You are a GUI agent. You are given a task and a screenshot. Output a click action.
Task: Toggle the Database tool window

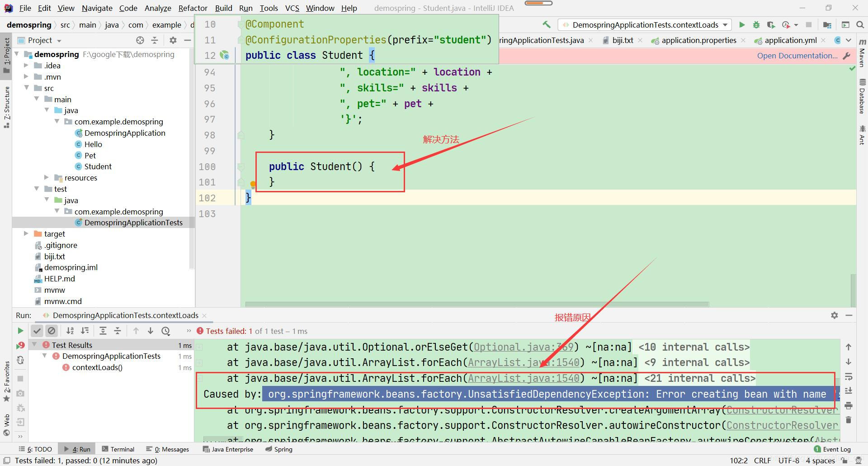click(x=862, y=96)
